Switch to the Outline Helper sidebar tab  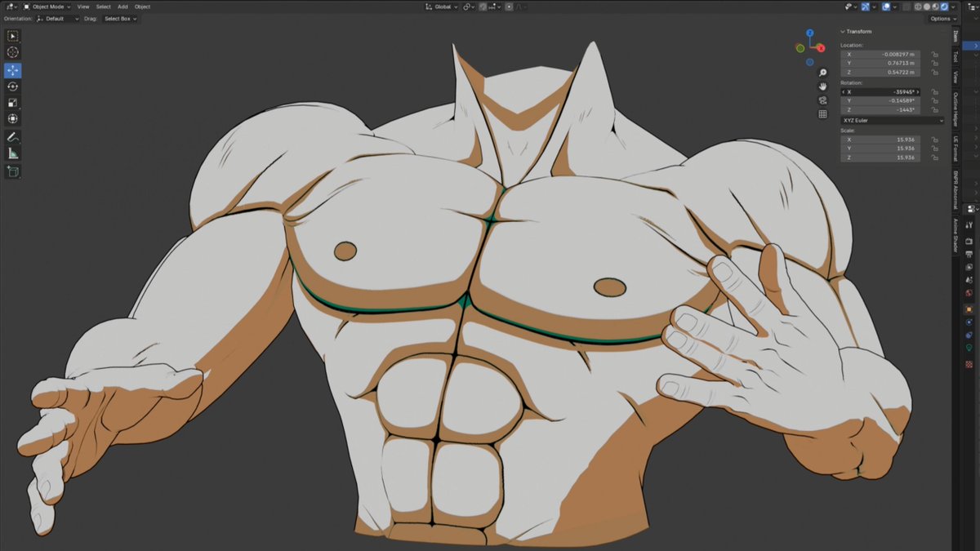click(955, 109)
